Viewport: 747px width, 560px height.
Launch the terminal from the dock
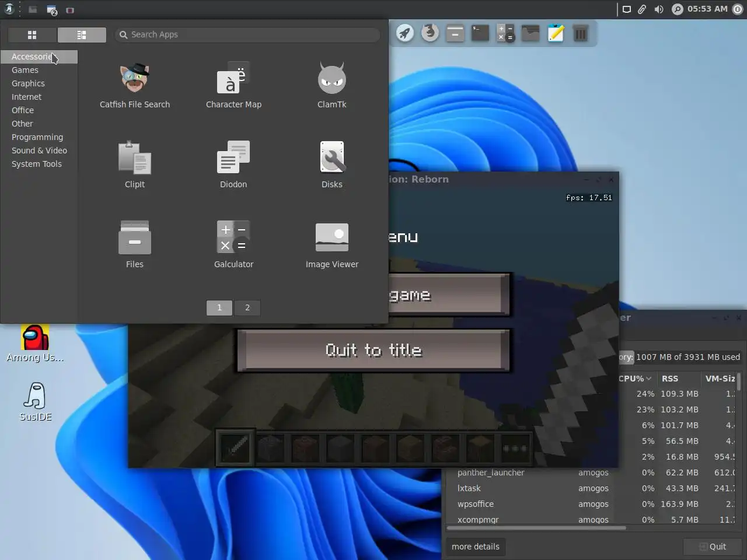480,33
